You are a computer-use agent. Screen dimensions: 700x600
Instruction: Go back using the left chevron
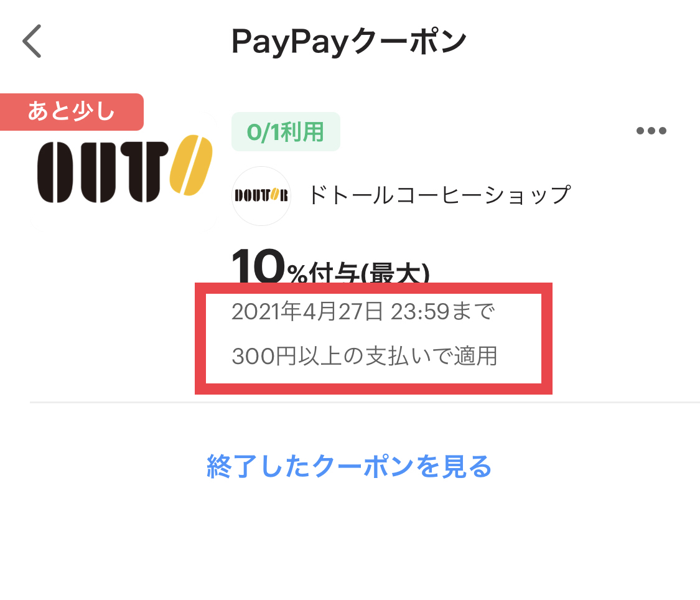(32, 41)
